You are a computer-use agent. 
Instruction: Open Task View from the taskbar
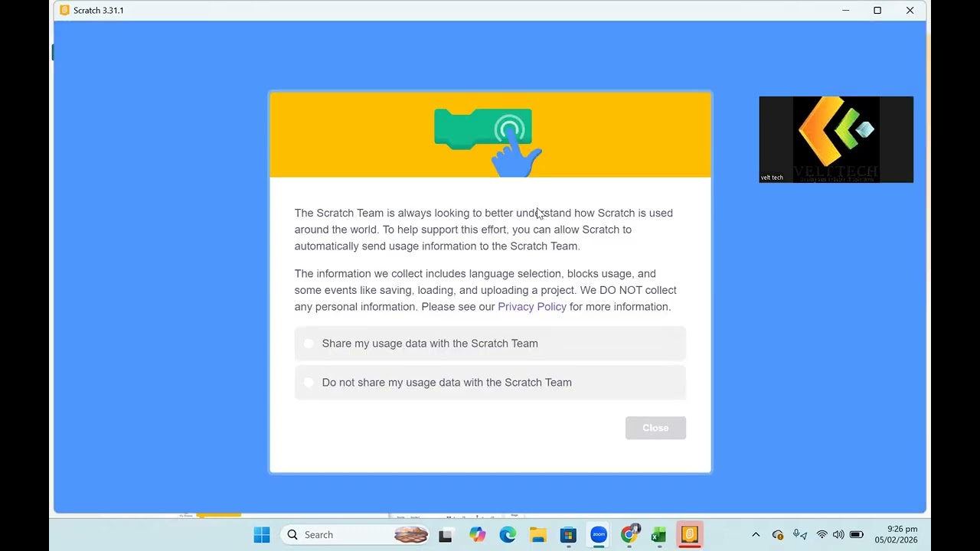(x=446, y=535)
